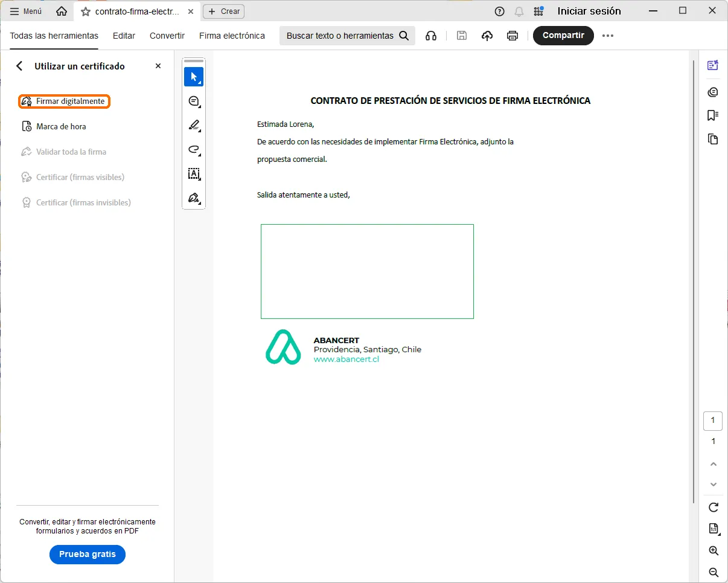Open the Menú hamburger menu

point(26,11)
